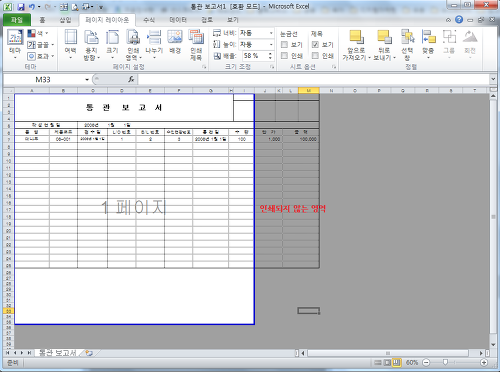Click the Undo arrow icon
Image resolution: width=500 pixels, height=372 pixels.
pyautogui.click(x=32, y=6)
